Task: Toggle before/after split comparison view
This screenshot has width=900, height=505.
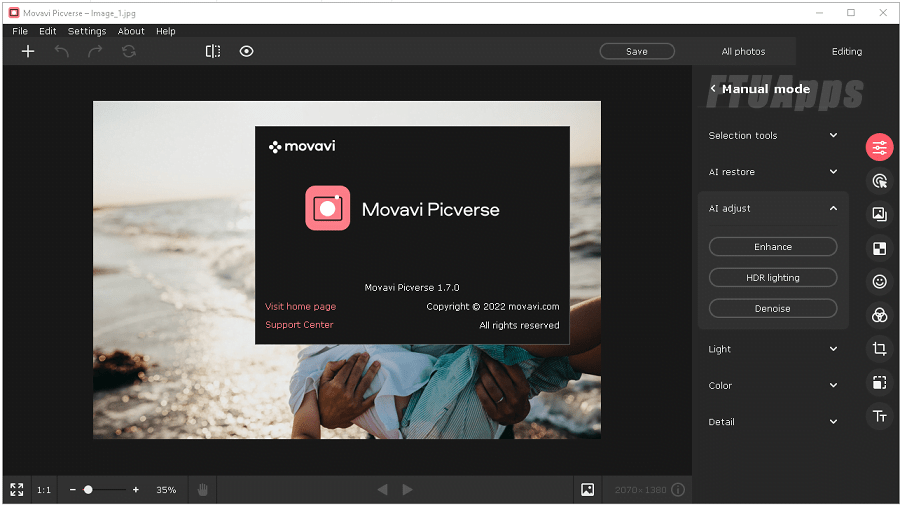Action: click(213, 52)
